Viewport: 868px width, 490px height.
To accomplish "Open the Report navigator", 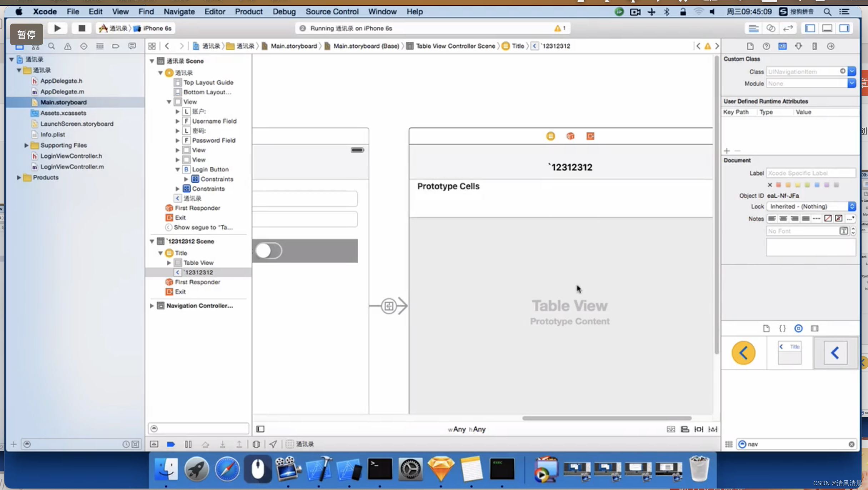I will pos(132,46).
